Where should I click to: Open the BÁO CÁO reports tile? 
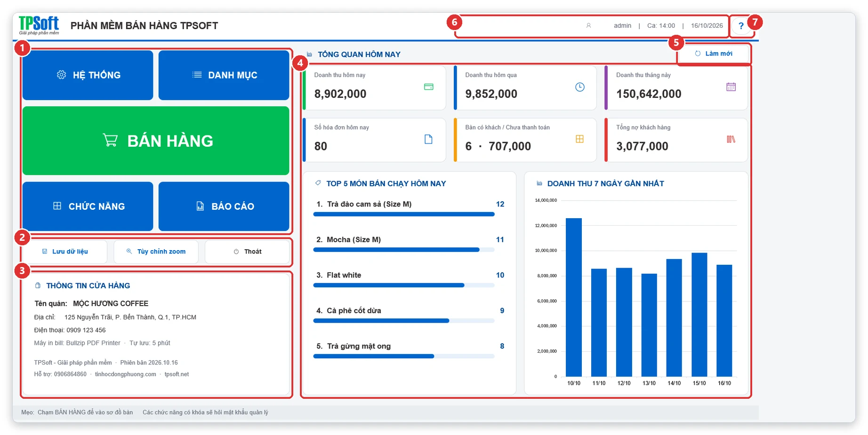coord(224,206)
